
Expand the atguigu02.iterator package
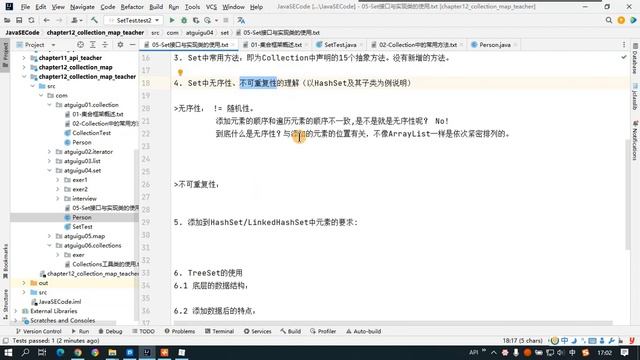coord(49,152)
